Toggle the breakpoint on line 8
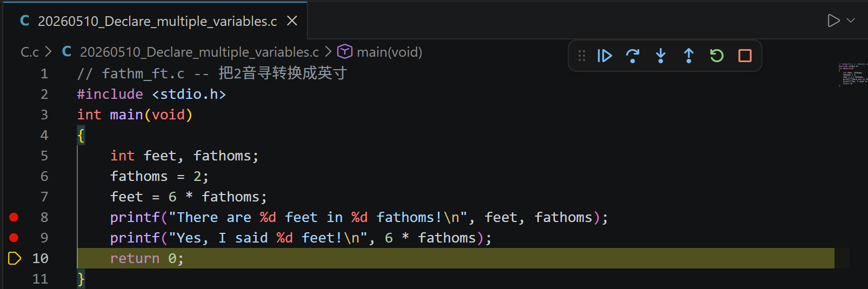The height and width of the screenshot is (289, 868). pyautogui.click(x=14, y=217)
